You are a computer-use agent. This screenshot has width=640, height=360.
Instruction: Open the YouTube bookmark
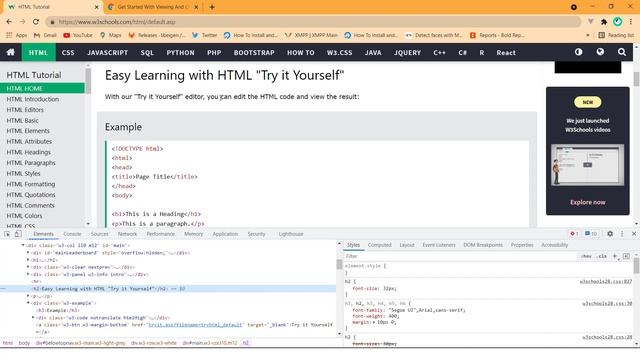point(78,36)
